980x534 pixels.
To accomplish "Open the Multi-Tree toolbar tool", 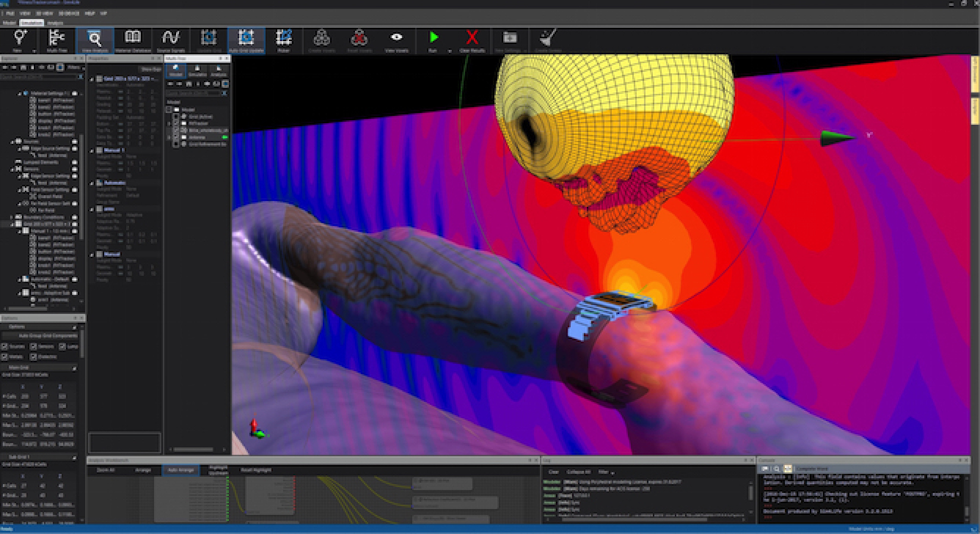I will [x=57, y=39].
